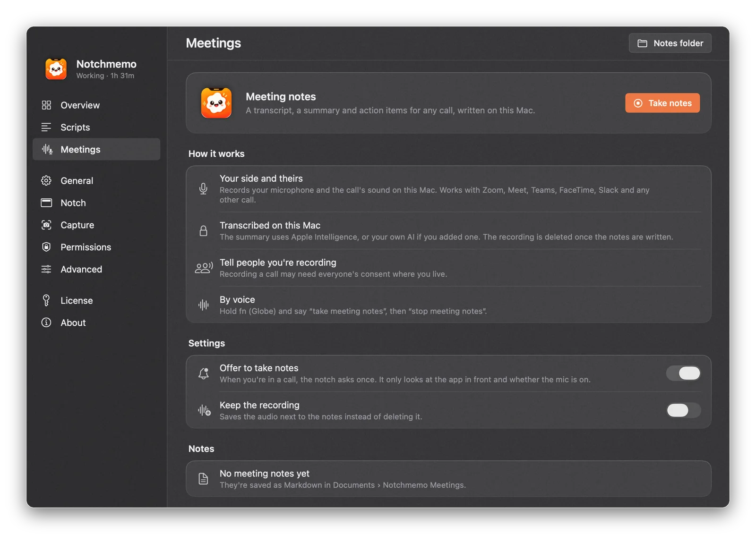
Task: Click 'Recording a call may need everyone's consent' text
Action: 333,274
